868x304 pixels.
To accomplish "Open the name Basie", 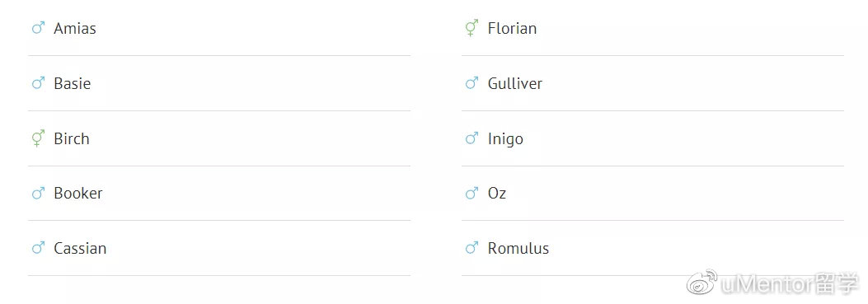I will [x=72, y=83].
